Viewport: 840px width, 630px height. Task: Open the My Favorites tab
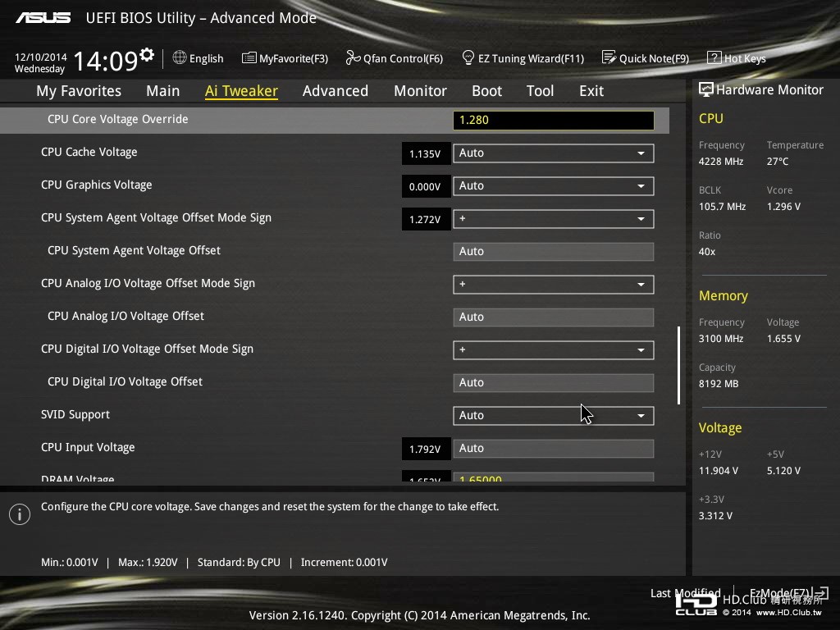coord(79,91)
